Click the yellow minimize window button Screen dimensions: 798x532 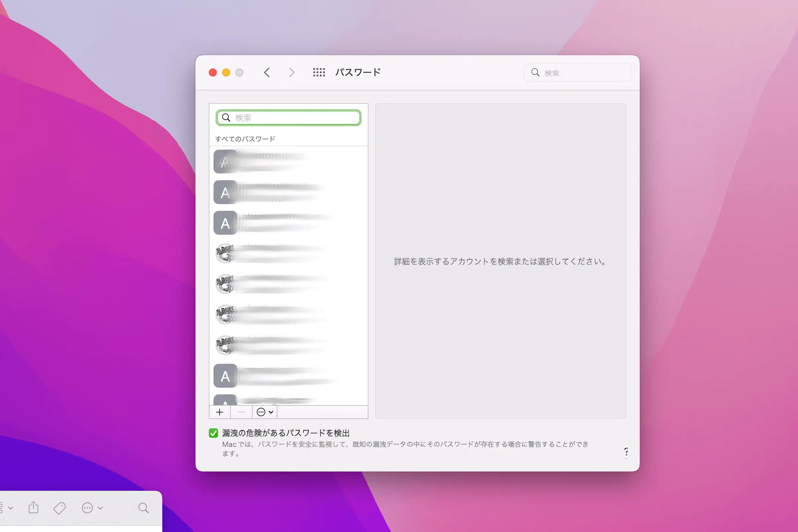pos(226,72)
